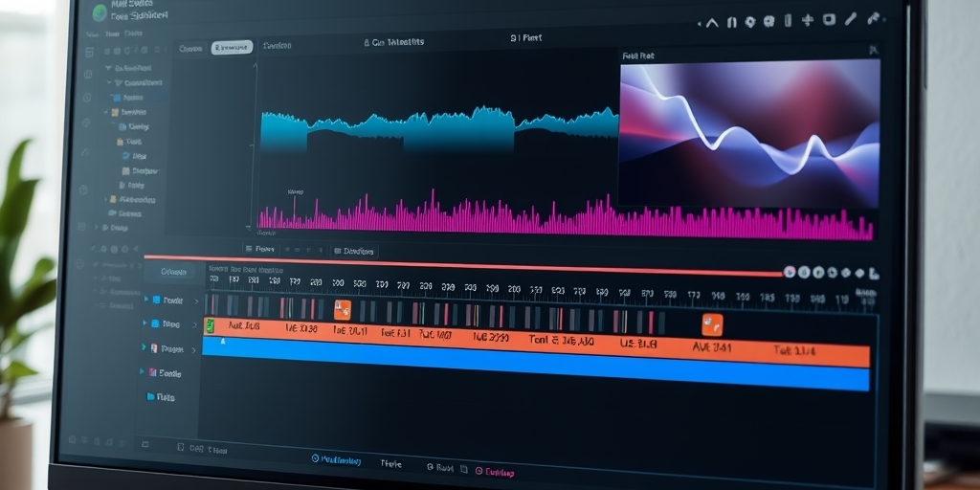Image resolution: width=980 pixels, height=490 pixels.
Task: Toggle the blue square on second timeline track header
Action: (x=155, y=323)
